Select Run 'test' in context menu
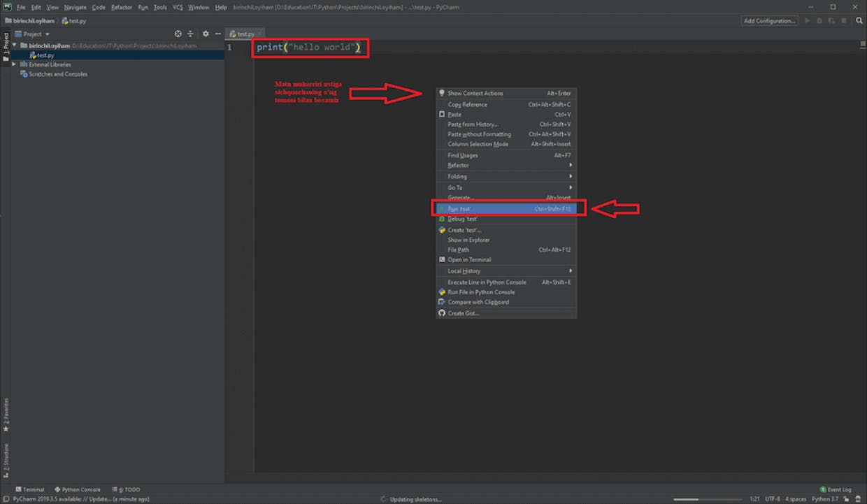Viewport: 867px width, 504px height. point(506,208)
